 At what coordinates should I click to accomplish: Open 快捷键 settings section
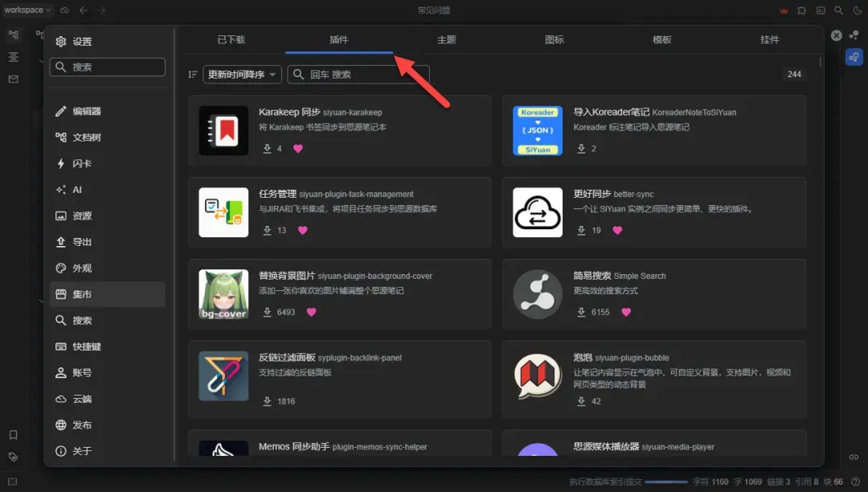click(x=108, y=346)
